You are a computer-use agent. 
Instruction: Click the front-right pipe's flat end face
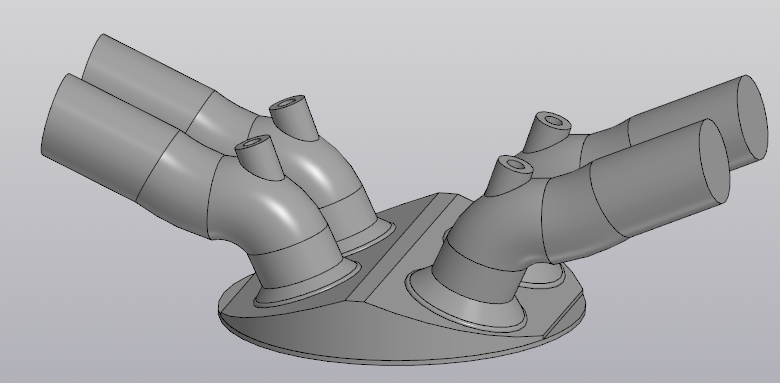(x=715, y=161)
